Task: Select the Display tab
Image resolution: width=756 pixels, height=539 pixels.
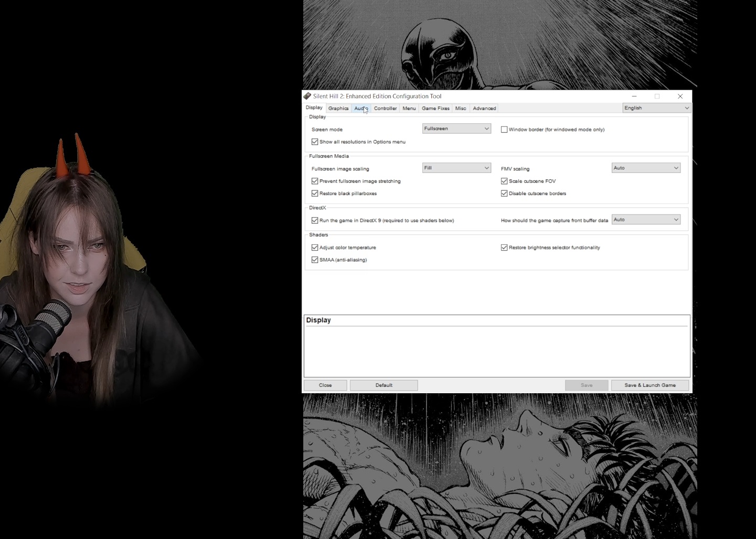Action: click(314, 107)
